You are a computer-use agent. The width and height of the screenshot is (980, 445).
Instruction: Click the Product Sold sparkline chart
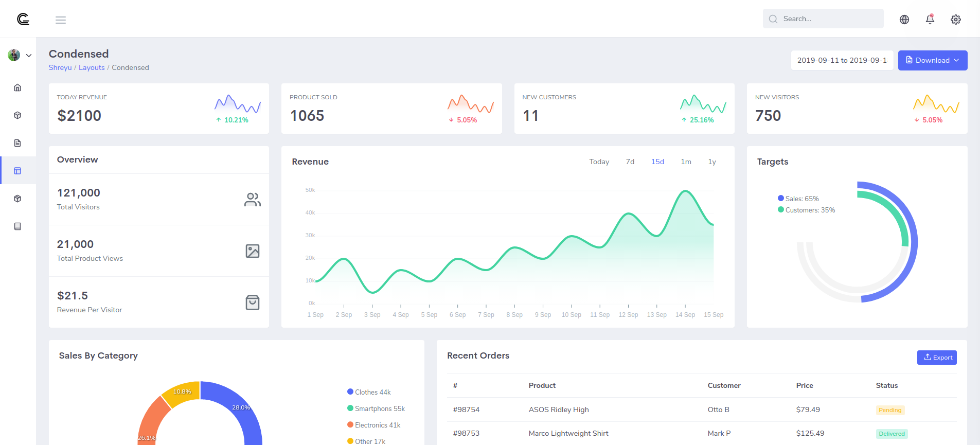(471, 103)
